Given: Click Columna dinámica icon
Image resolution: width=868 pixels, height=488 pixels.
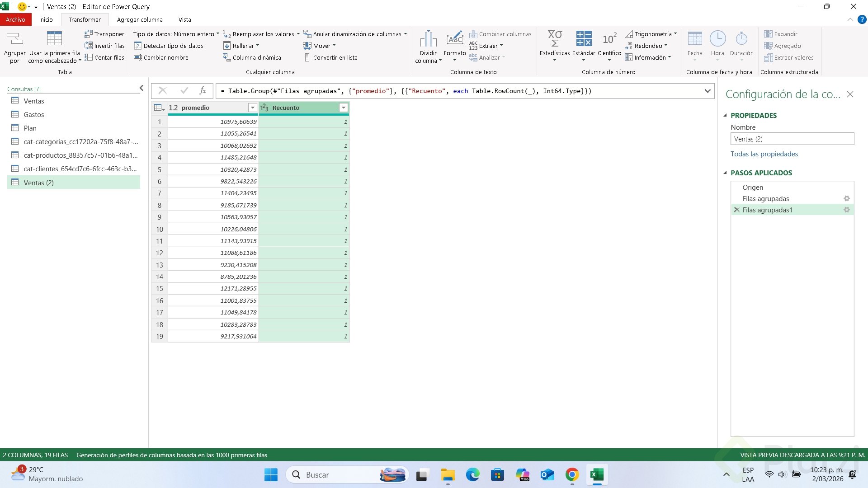Looking at the screenshot, I should [226, 57].
